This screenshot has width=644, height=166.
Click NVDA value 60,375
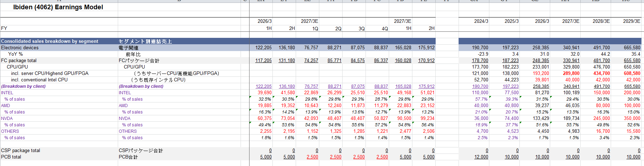265,119
